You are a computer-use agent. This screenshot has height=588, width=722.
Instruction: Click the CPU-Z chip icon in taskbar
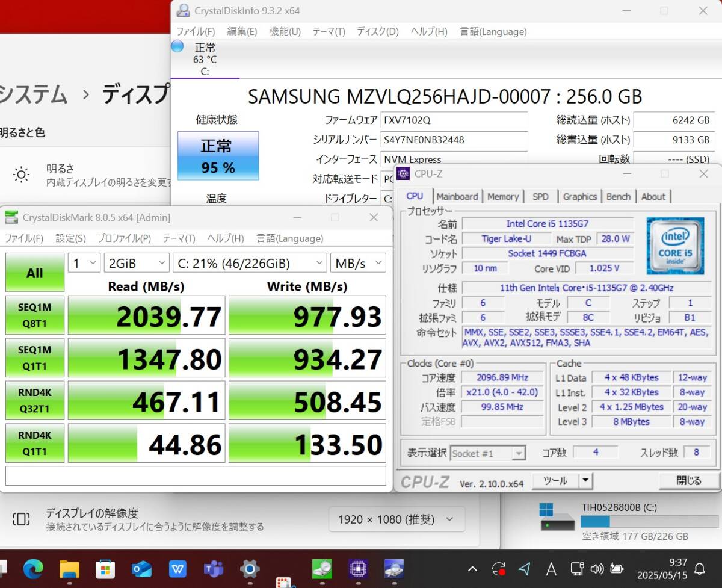[x=359, y=568]
